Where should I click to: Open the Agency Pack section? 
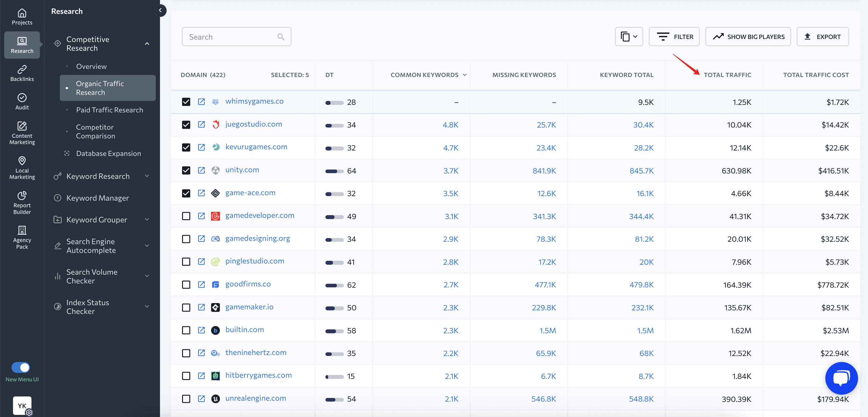click(x=22, y=237)
